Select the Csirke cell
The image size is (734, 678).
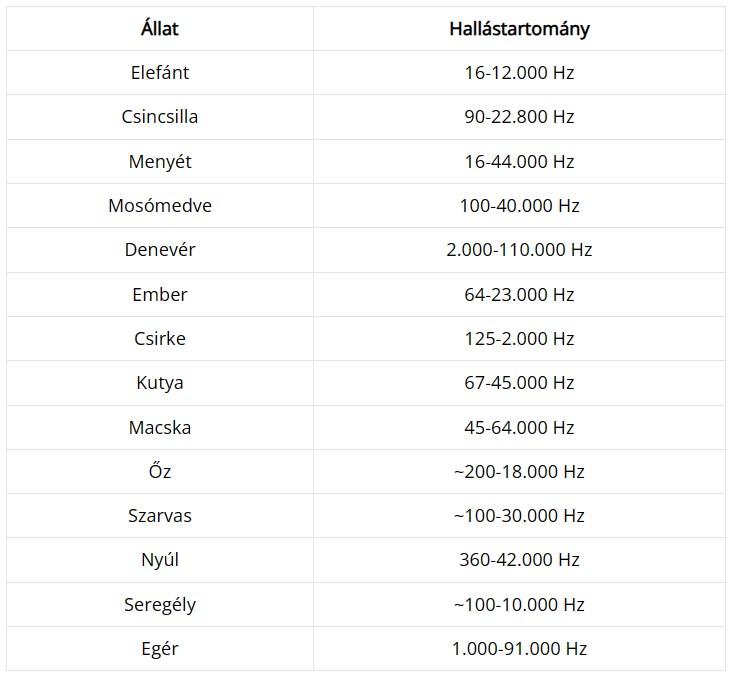pyautogui.click(x=160, y=339)
